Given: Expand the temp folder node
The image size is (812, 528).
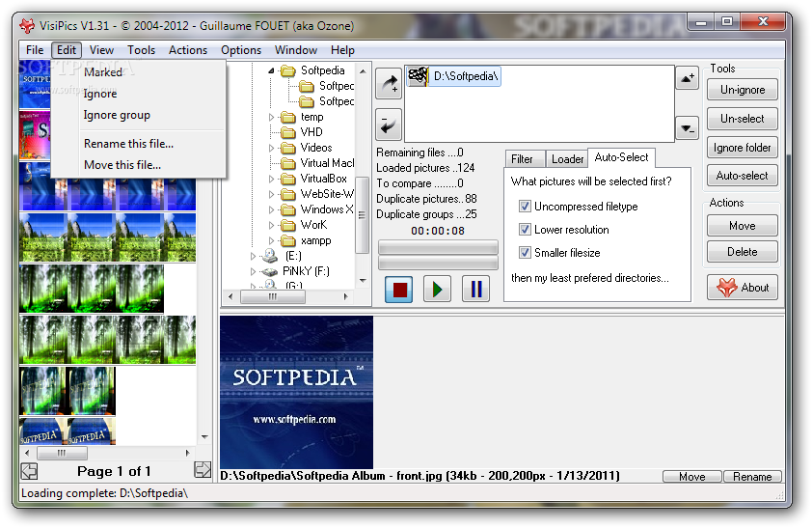Looking at the screenshot, I should coord(271,117).
